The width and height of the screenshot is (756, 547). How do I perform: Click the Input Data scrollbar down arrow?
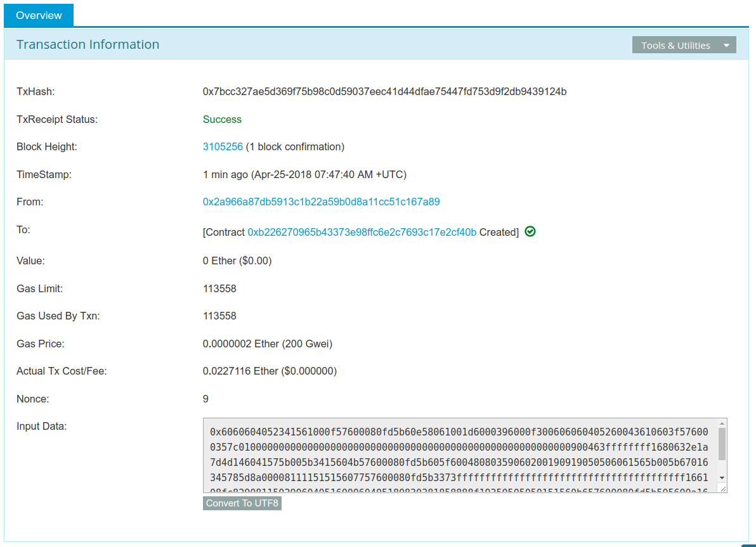pyautogui.click(x=722, y=478)
